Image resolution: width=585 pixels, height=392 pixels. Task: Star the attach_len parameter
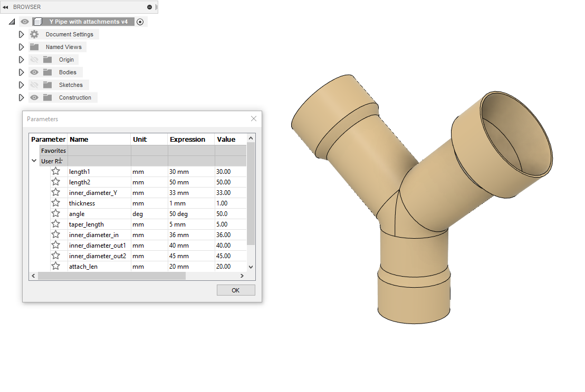(x=55, y=266)
